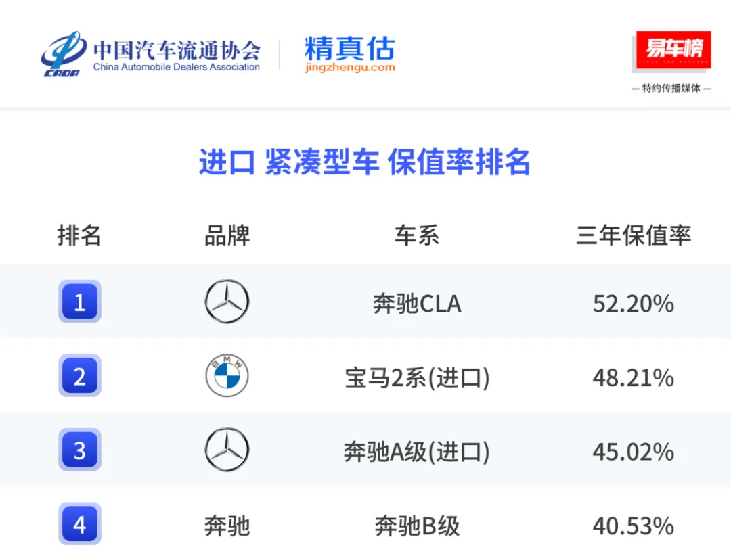Click the rank 3 number badge
The height and width of the screenshot is (560, 731).
tap(80, 450)
